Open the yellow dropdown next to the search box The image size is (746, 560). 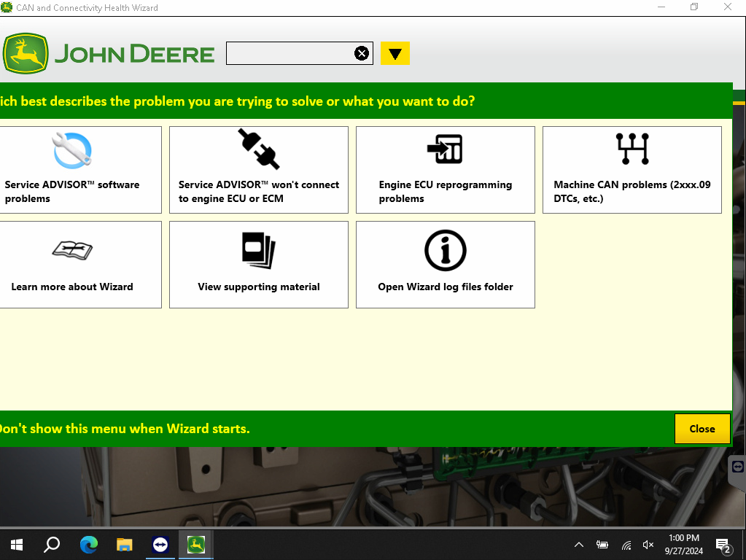click(x=395, y=52)
